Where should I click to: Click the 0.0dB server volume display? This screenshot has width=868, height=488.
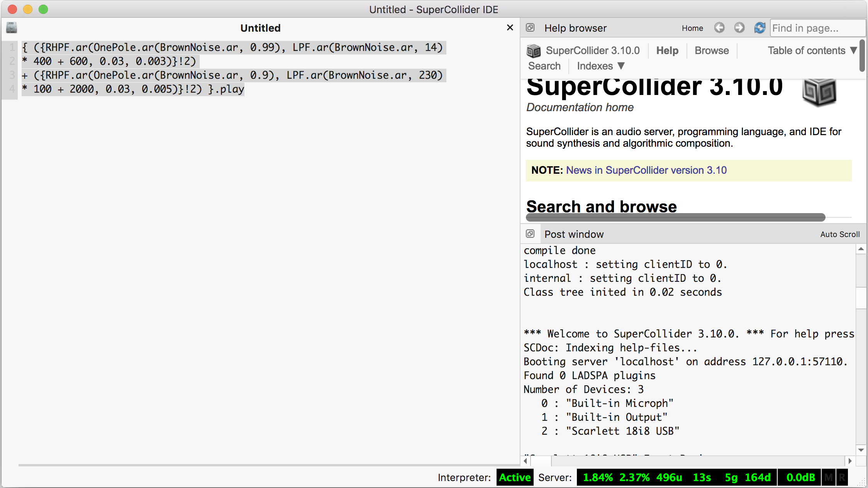pyautogui.click(x=800, y=478)
